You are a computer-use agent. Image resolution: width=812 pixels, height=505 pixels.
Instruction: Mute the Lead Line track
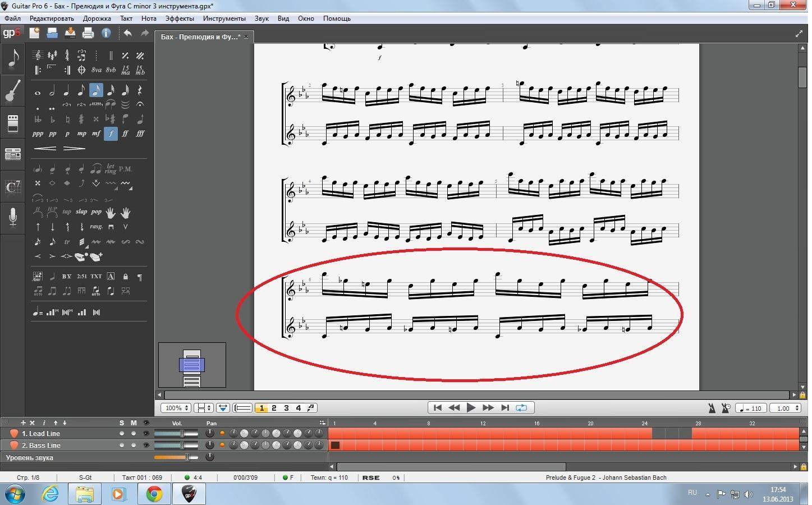[134, 434]
